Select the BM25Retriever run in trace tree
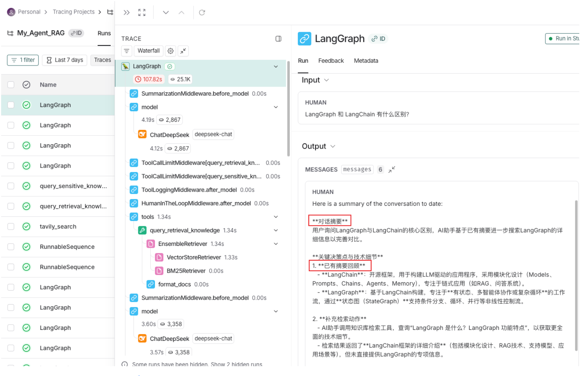This screenshot has width=588, height=376. (x=186, y=271)
